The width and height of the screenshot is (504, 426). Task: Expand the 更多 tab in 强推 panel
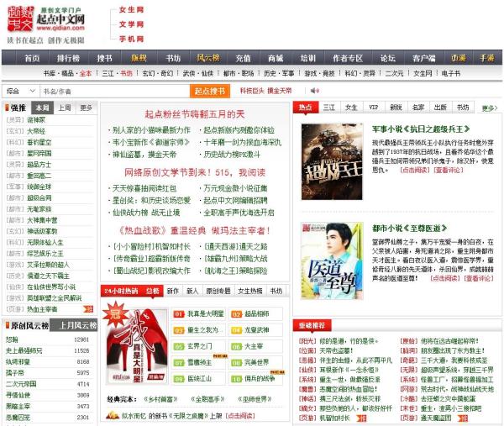click(87, 108)
